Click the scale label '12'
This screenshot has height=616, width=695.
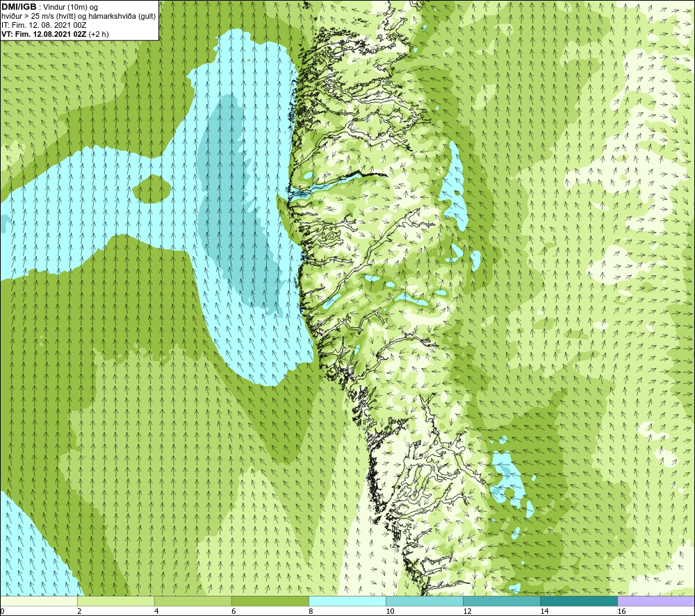467,611
